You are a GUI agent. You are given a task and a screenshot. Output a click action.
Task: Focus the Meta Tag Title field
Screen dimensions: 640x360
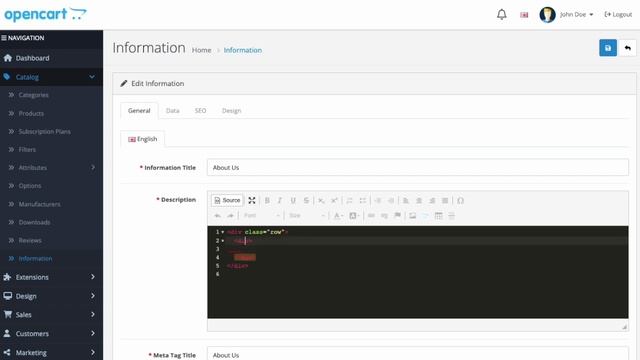pyautogui.click(x=418, y=354)
